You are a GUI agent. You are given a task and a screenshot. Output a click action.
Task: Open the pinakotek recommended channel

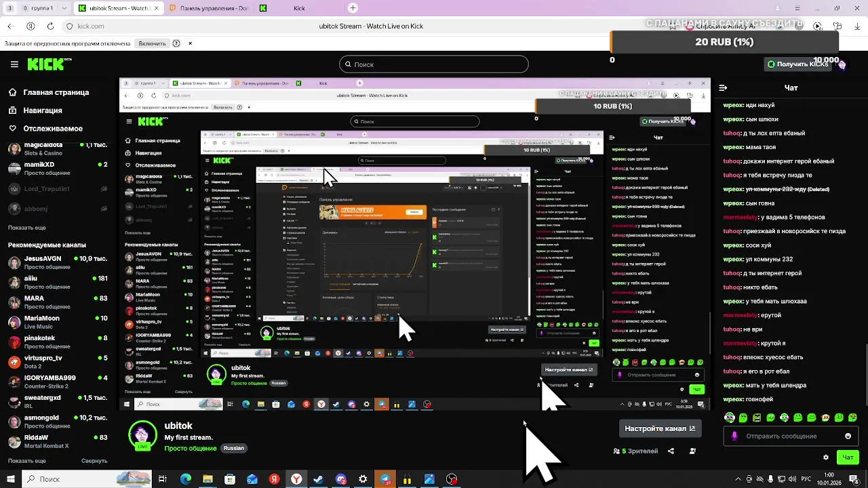point(57,342)
